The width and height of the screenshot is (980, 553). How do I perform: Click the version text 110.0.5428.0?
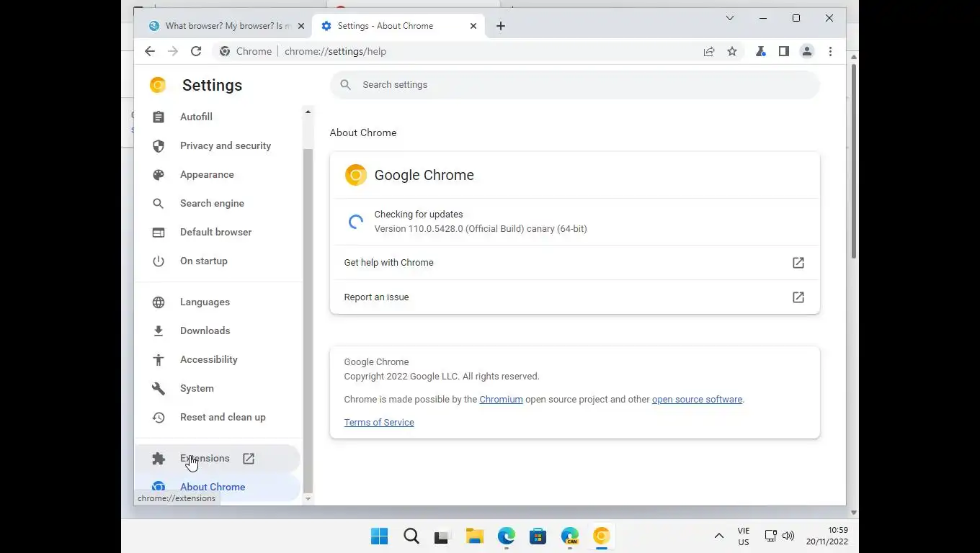pyautogui.click(x=481, y=228)
